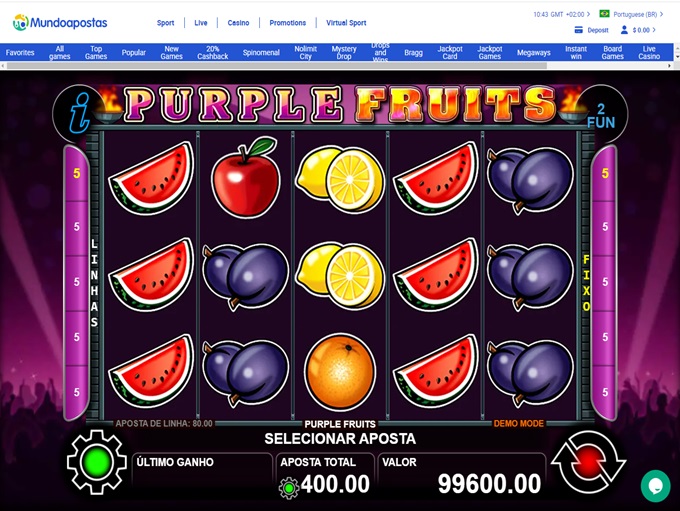Switch to the Megaways games tab

coord(533,52)
